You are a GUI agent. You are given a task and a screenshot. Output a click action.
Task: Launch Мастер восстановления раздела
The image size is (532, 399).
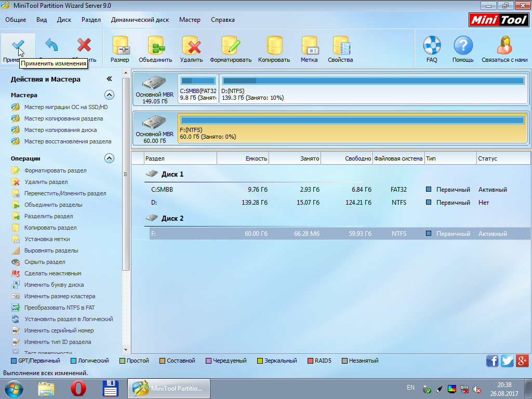point(61,141)
